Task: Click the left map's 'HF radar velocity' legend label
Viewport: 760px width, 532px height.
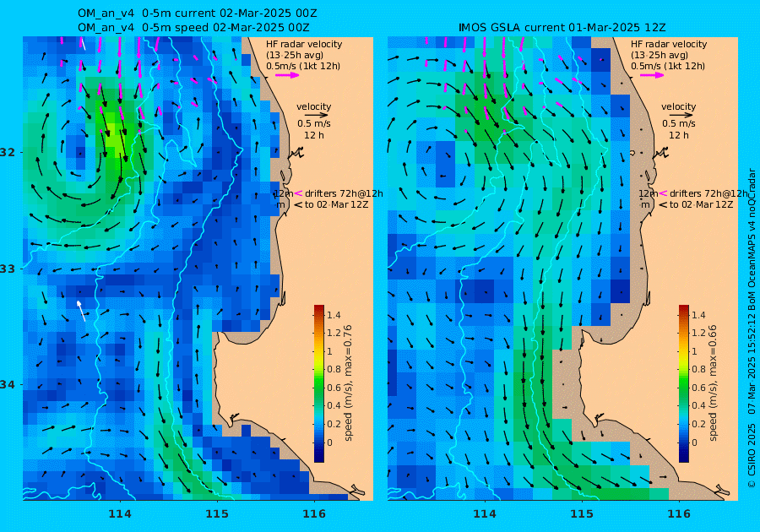Action: point(304,44)
